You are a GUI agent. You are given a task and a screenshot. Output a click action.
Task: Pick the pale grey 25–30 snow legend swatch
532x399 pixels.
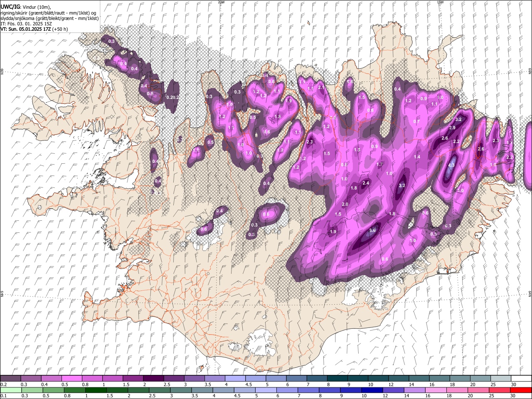point(501,379)
